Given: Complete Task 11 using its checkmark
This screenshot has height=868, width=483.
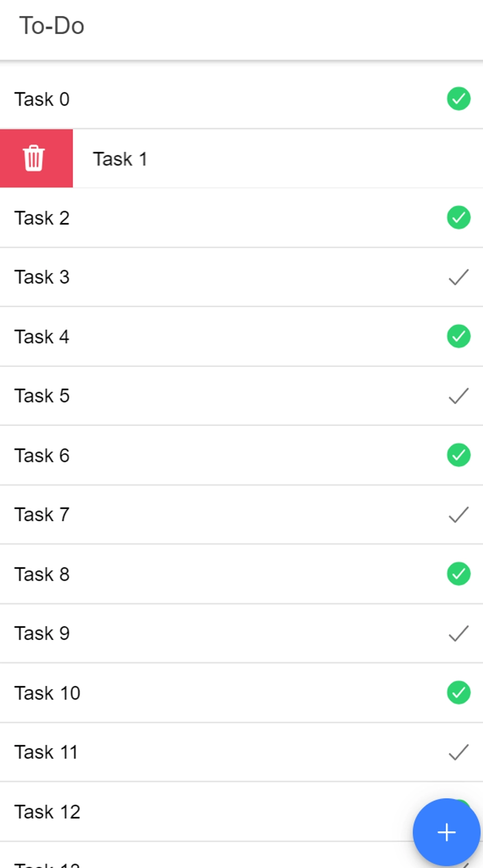Looking at the screenshot, I should tap(458, 752).
